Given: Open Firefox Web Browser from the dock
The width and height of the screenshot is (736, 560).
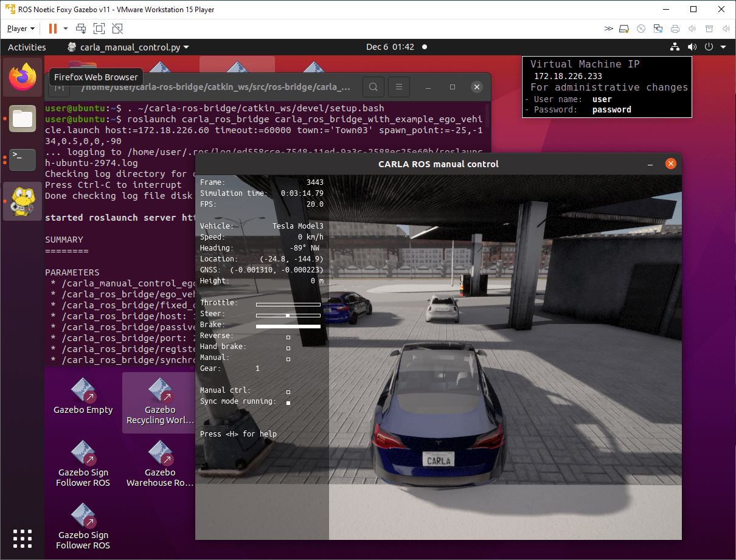Looking at the screenshot, I should (23, 77).
